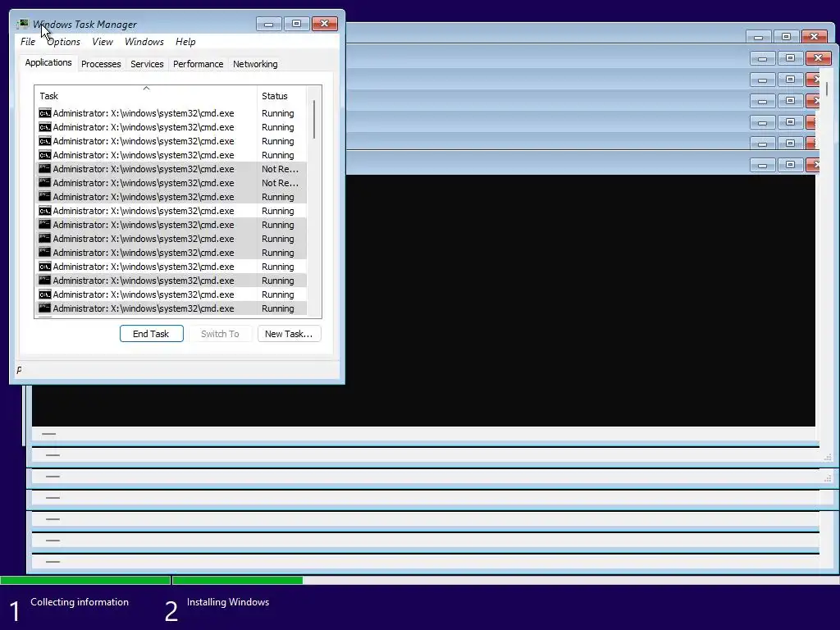Select the last fully visible cmd.exe task row

pos(171,308)
